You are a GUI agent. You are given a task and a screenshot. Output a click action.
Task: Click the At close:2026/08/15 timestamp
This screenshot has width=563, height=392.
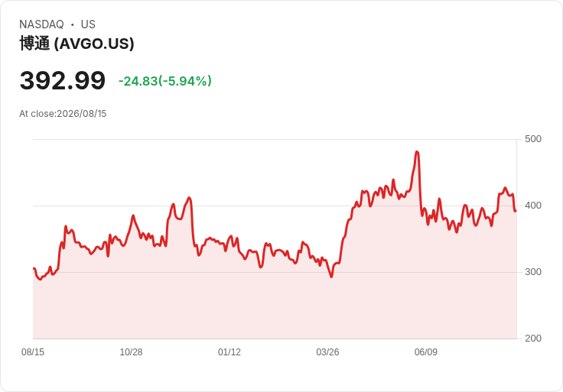(x=63, y=114)
